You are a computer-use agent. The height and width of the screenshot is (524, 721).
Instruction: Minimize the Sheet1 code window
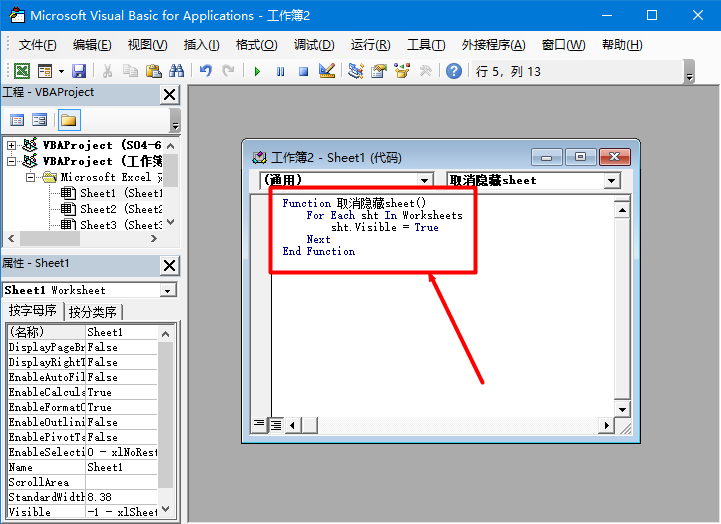[x=546, y=157]
